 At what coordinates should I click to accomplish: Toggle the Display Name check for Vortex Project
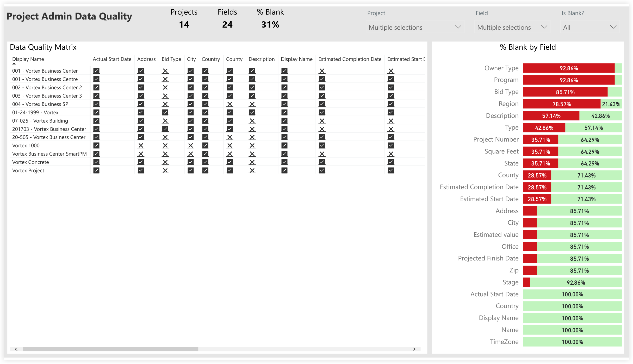pos(284,170)
